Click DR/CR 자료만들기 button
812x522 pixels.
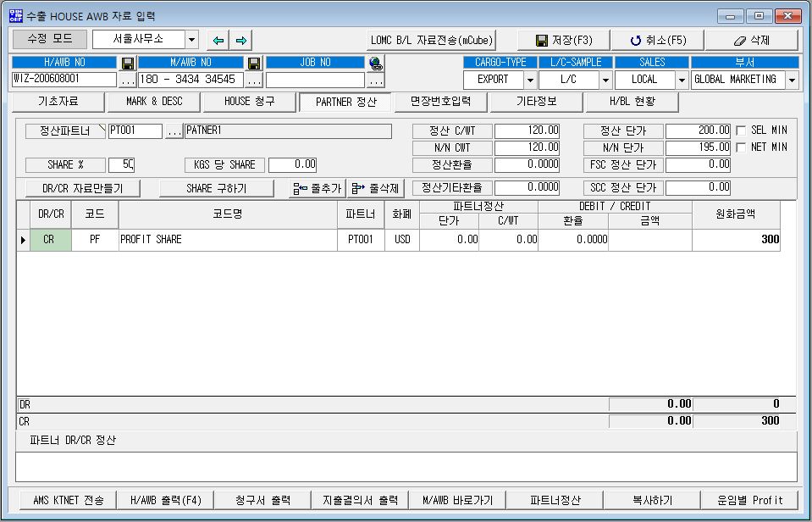coord(83,188)
